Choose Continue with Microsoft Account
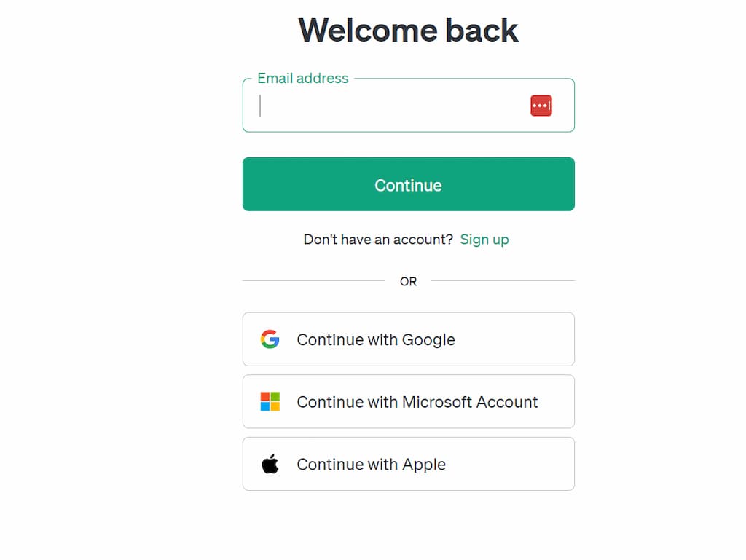746x560 pixels. pos(408,402)
